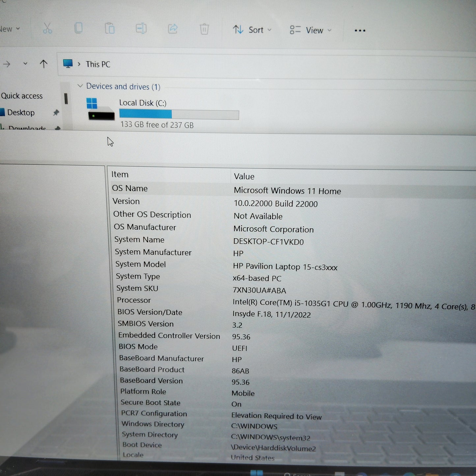Click the 10.0.22000 Build 22000 value
This screenshot has width=476, height=476.
[276, 204]
